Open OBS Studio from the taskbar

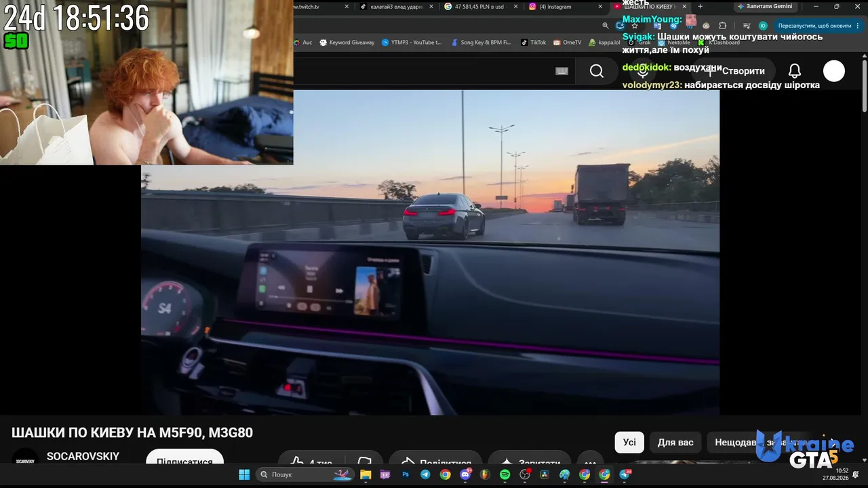(x=525, y=474)
